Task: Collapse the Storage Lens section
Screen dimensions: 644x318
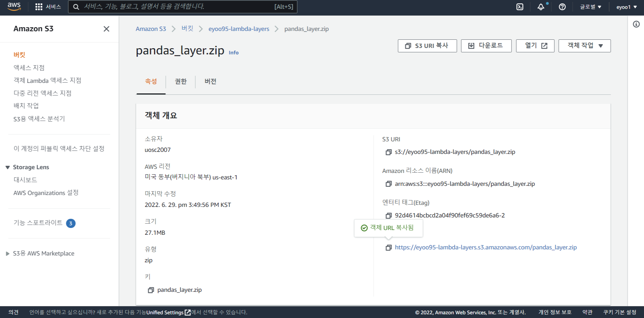Action: [7, 167]
